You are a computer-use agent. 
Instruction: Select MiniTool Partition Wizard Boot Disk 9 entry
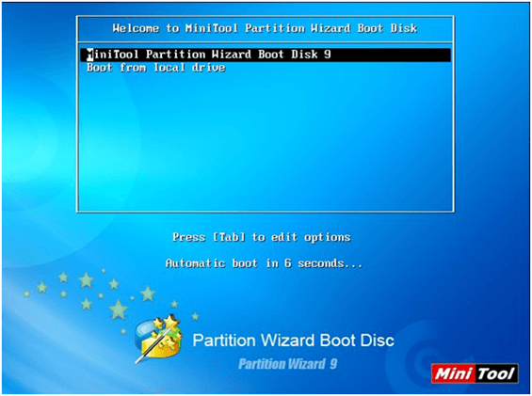pyautogui.click(x=266, y=55)
